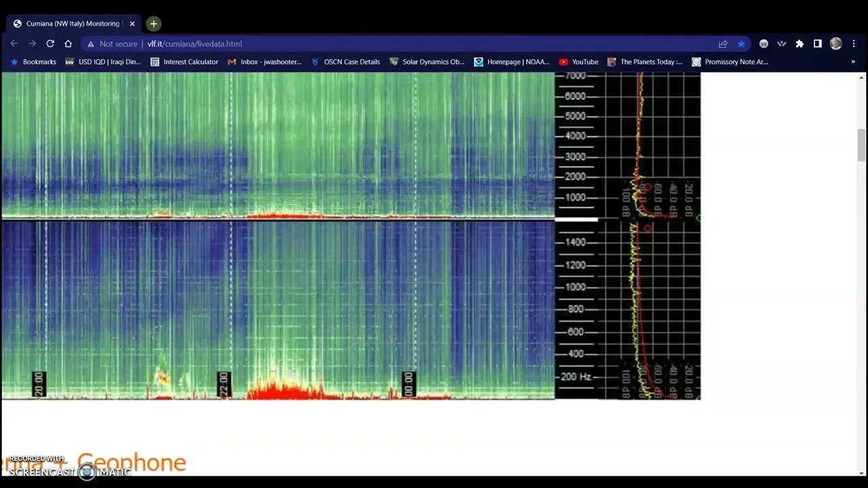Click the 7000 frequency scale label
Screen dimensions: 868x488
pyautogui.click(x=575, y=76)
